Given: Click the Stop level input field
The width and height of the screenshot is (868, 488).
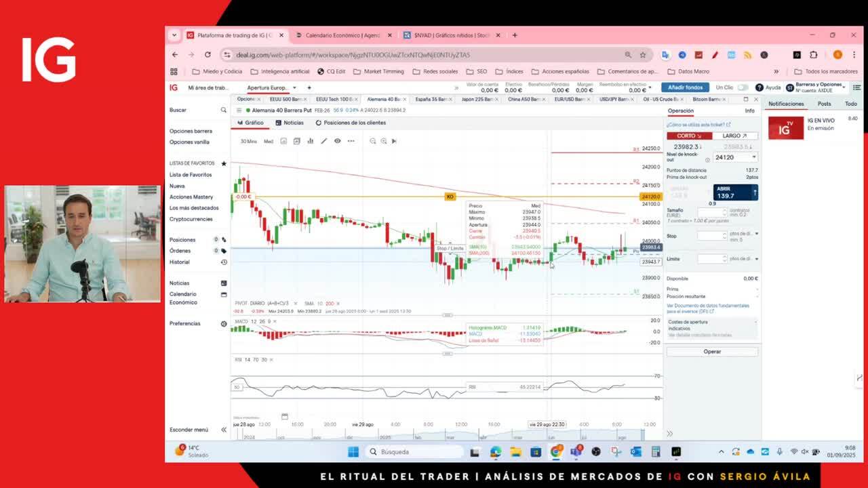Looking at the screenshot, I should click(x=711, y=235).
